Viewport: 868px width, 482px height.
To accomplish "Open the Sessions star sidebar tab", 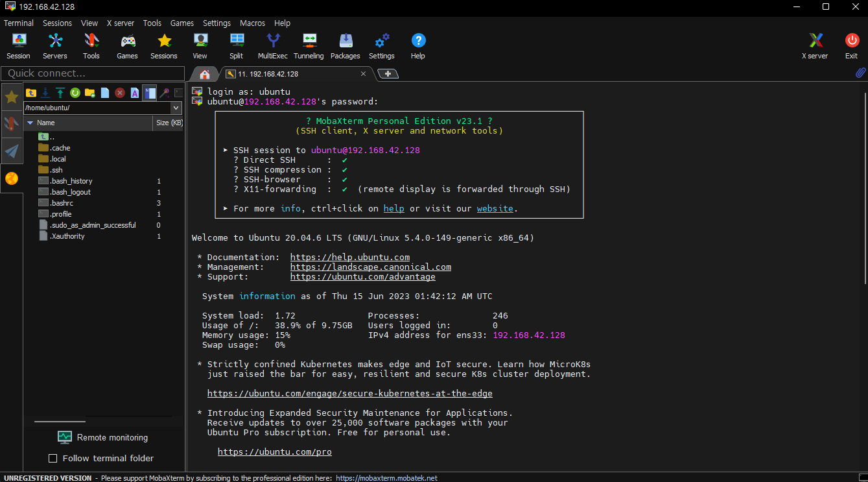I will point(12,97).
